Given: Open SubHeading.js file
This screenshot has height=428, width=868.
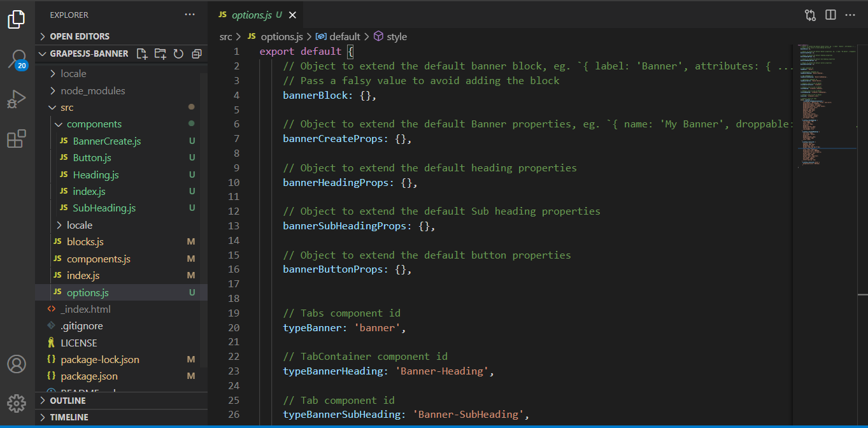Looking at the screenshot, I should click(121, 208).
